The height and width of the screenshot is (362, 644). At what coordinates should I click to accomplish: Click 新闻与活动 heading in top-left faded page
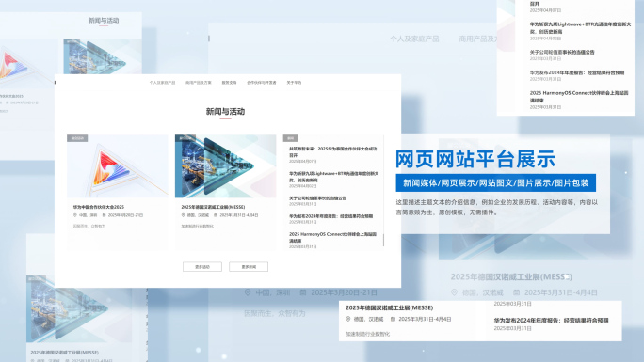click(104, 21)
